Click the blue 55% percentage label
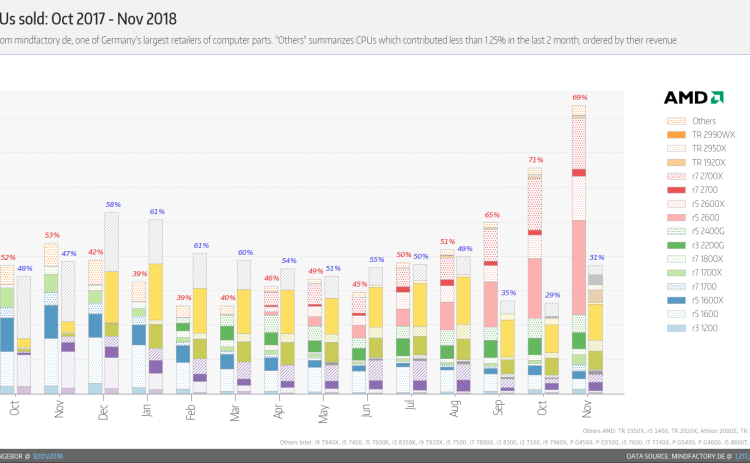The width and height of the screenshot is (750, 463). pos(376,259)
